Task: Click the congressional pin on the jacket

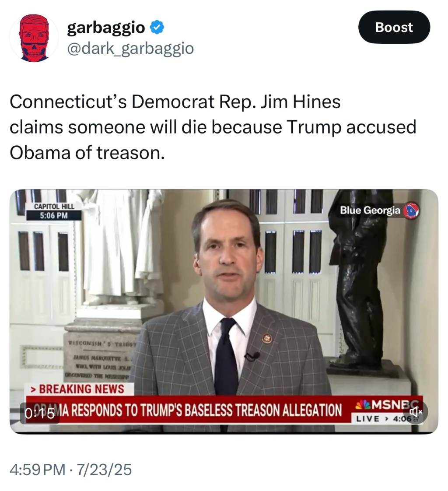Action: pos(267,339)
